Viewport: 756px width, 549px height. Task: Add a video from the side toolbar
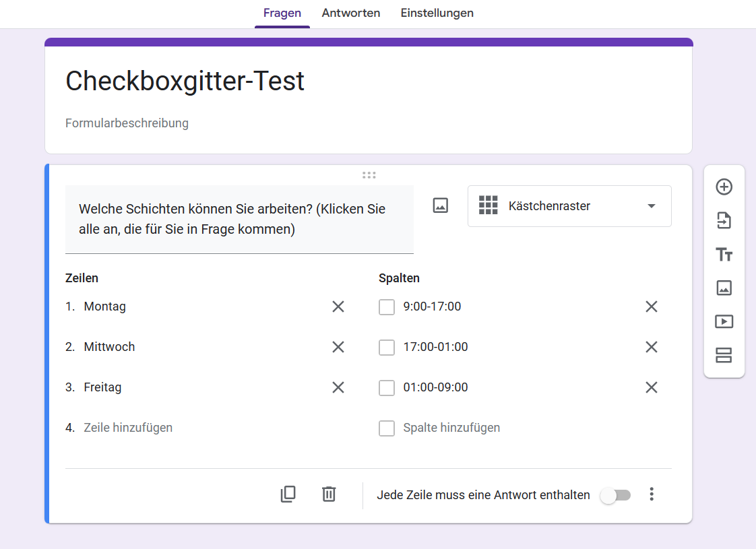point(724,322)
